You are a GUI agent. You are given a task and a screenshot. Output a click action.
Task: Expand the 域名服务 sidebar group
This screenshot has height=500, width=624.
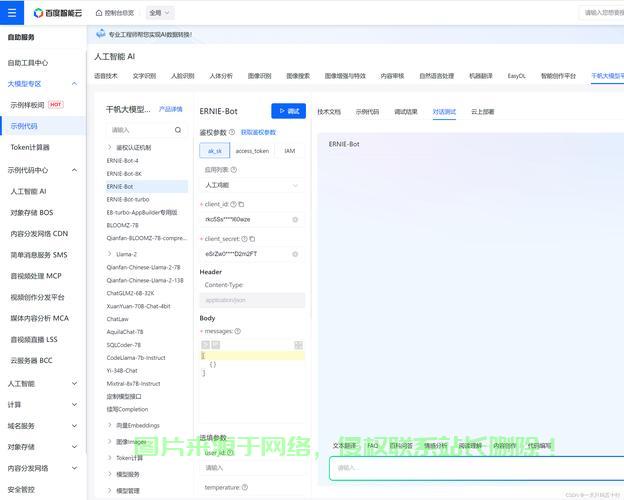pyautogui.click(x=74, y=426)
